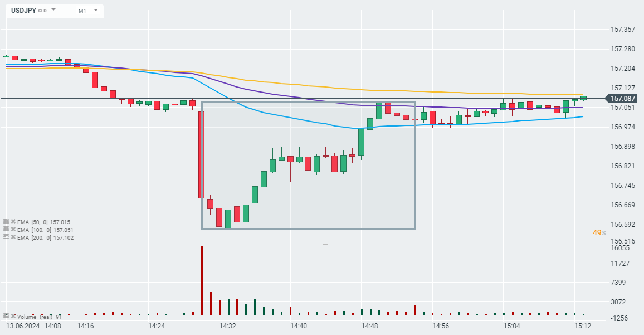The height and width of the screenshot is (335, 644).
Task: Open settings icon for EMA 200 indicator
Action: (x=6, y=237)
